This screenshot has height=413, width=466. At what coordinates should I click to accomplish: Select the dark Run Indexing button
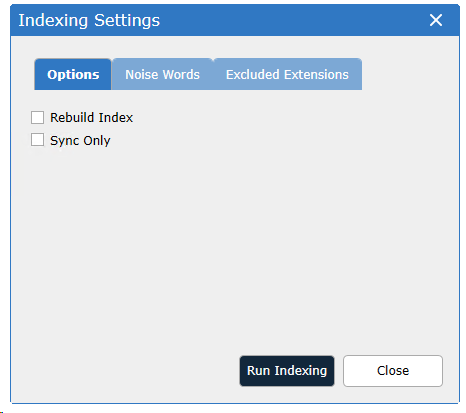287,371
